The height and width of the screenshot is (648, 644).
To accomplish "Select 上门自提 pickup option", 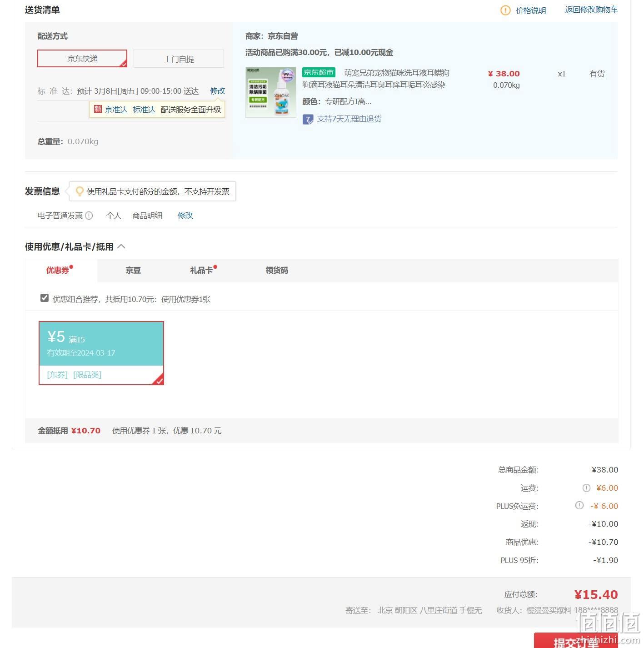I will [x=179, y=59].
